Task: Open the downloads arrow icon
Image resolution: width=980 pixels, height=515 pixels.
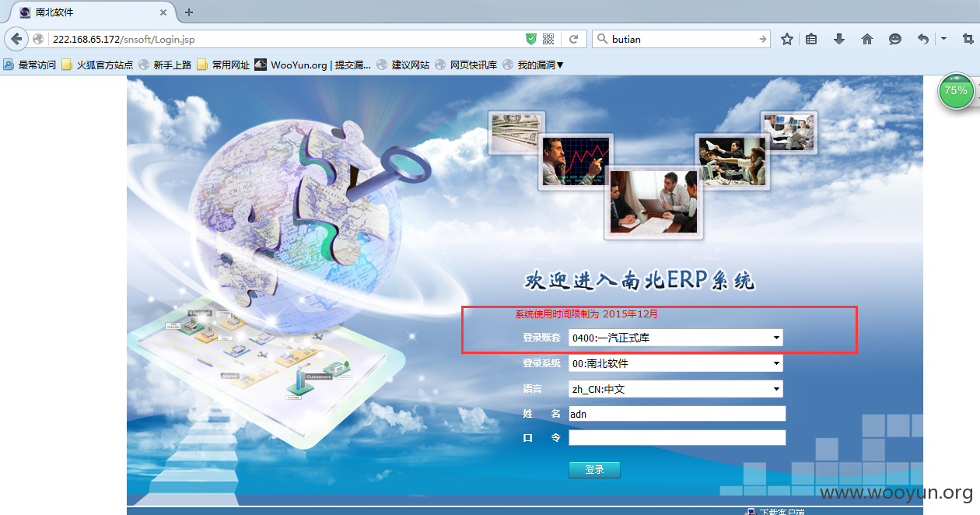Action: point(839,39)
